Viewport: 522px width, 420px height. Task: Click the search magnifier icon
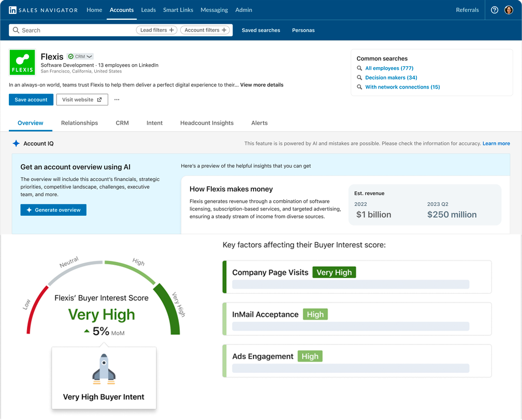click(x=16, y=30)
